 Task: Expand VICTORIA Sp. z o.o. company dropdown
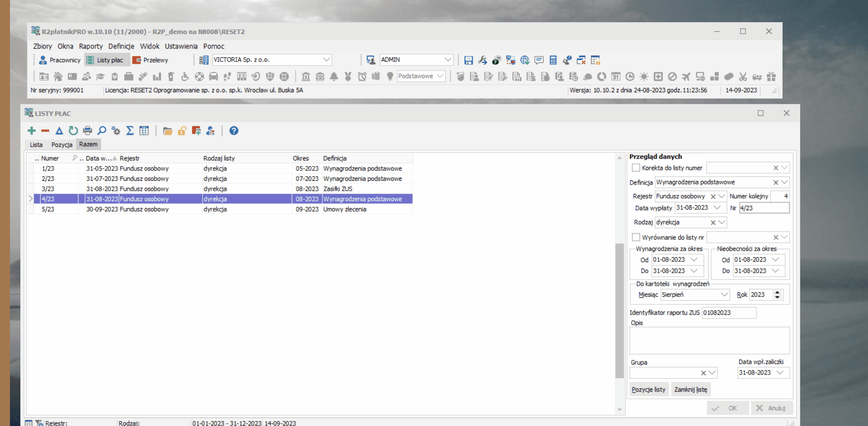click(x=326, y=60)
